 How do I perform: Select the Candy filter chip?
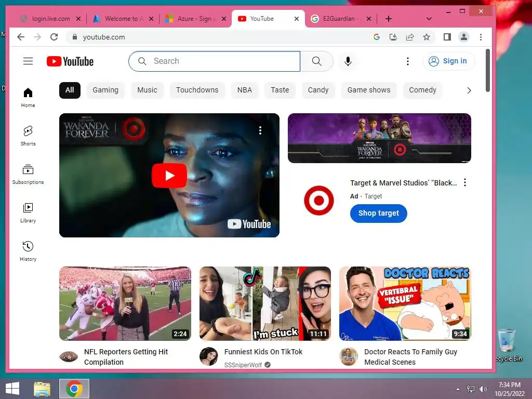click(x=318, y=90)
